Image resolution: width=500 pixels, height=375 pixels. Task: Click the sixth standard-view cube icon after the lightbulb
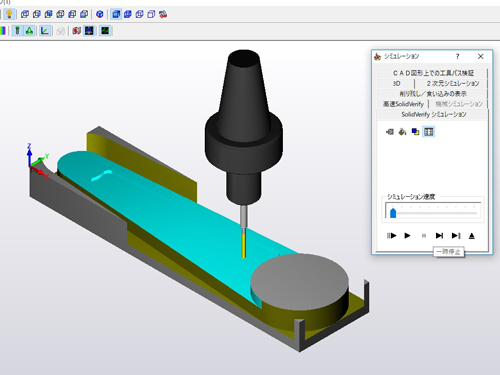tap(84, 14)
